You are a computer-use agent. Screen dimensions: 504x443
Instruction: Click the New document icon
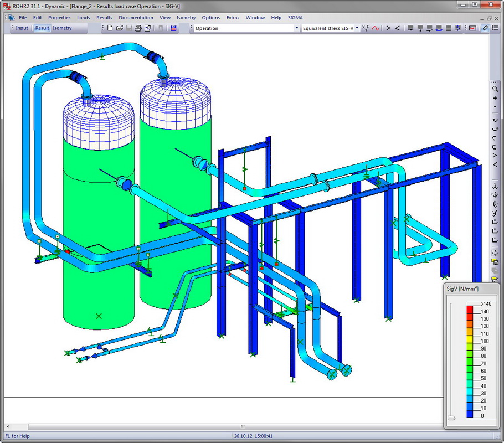point(110,28)
